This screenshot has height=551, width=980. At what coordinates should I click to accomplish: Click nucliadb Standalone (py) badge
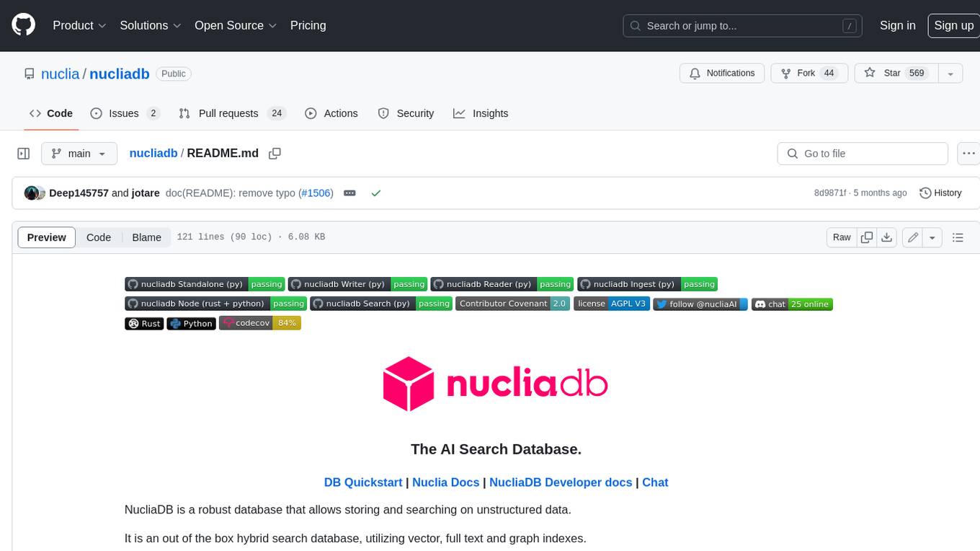click(x=205, y=284)
